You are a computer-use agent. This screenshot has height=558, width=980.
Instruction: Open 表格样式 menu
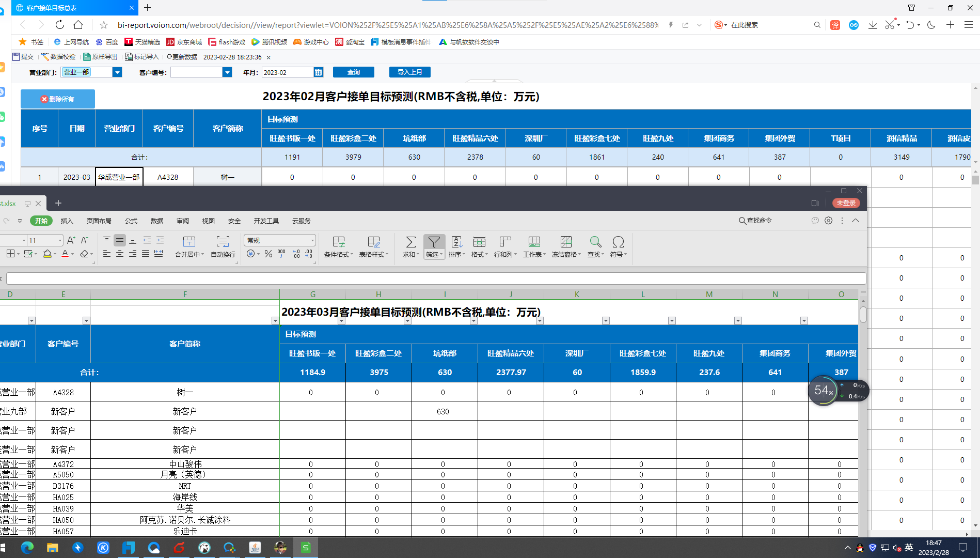pyautogui.click(x=374, y=247)
